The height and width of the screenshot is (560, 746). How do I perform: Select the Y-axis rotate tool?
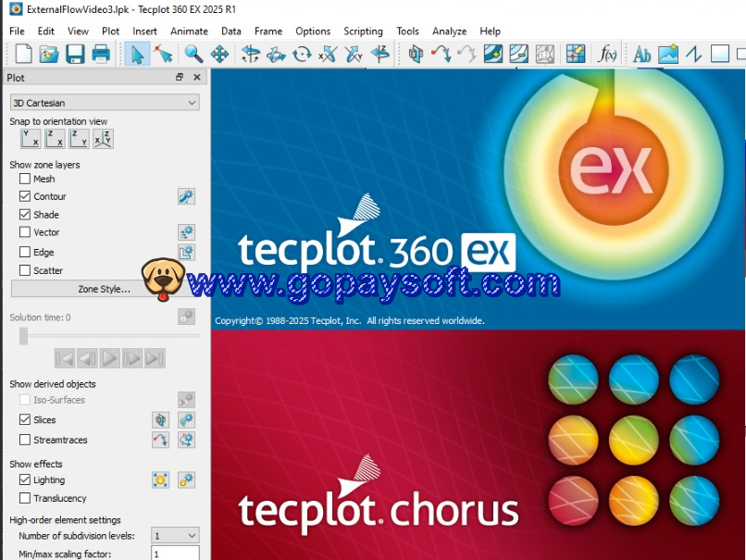(x=354, y=54)
